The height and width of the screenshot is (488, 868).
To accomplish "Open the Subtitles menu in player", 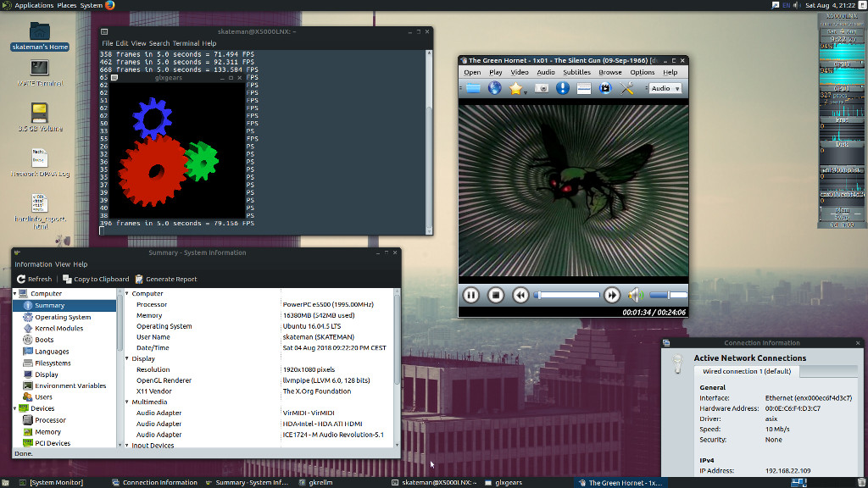I will pos(576,73).
